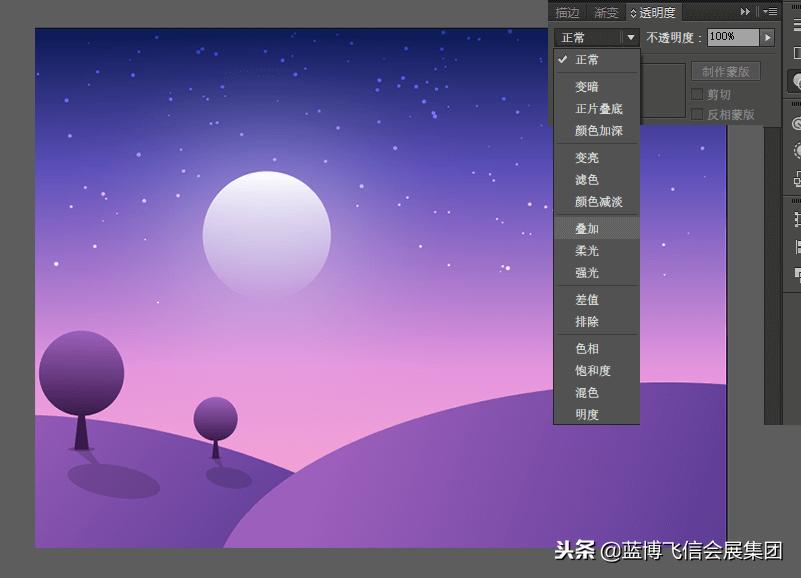Screen dimensions: 801x578
Task: Open the Transparency panel menu icon
Action: tap(771, 12)
